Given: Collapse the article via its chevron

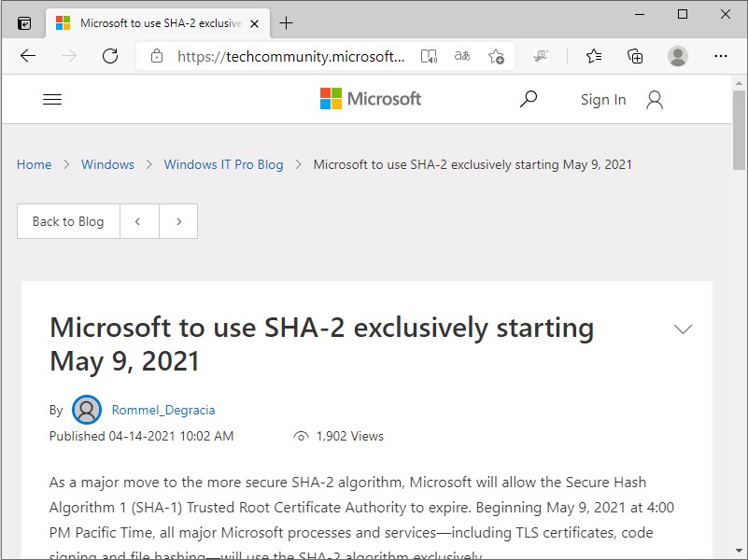Looking at the screenshot, I should tap(683, 329).
